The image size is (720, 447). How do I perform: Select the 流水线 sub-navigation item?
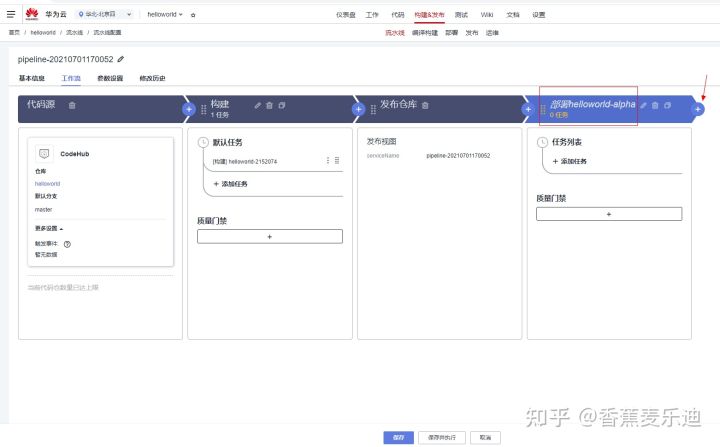394,33
